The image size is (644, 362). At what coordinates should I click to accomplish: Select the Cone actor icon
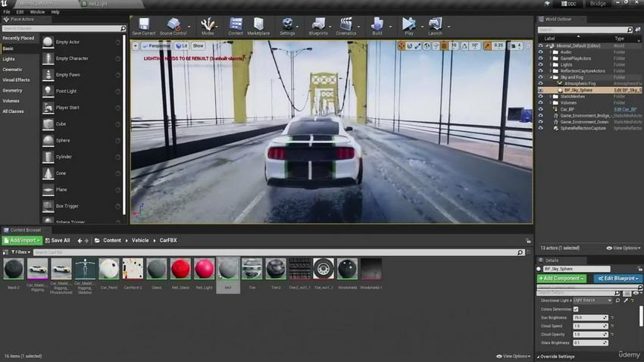[x=48, y=173]
